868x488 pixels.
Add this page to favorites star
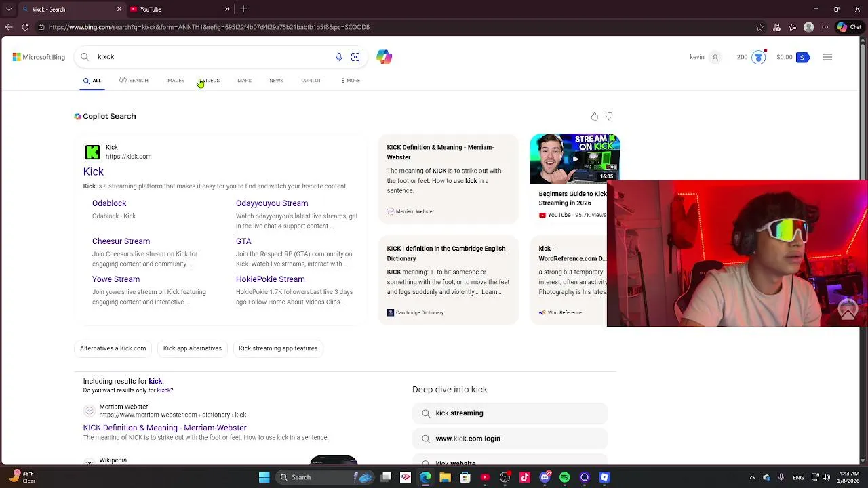tap(760, 27)
